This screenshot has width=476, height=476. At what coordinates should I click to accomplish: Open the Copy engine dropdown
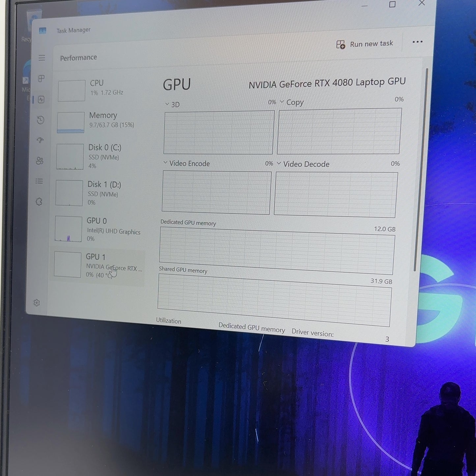click(x=292, y=102)
